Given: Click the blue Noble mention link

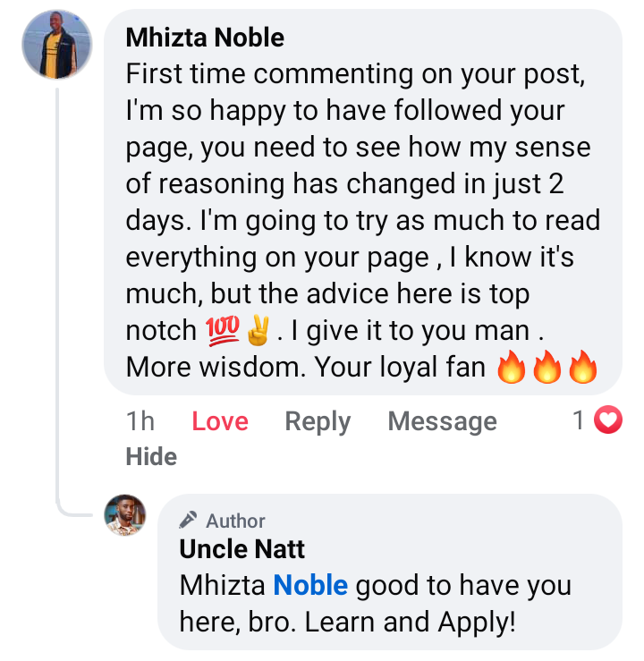Looking at the screenshot, I should click(310, 586).
